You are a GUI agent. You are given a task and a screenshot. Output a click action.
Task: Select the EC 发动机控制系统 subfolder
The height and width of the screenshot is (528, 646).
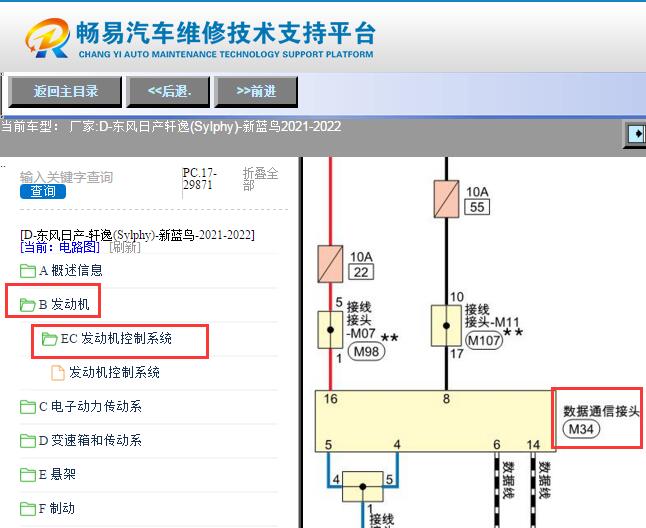(116, 339)
